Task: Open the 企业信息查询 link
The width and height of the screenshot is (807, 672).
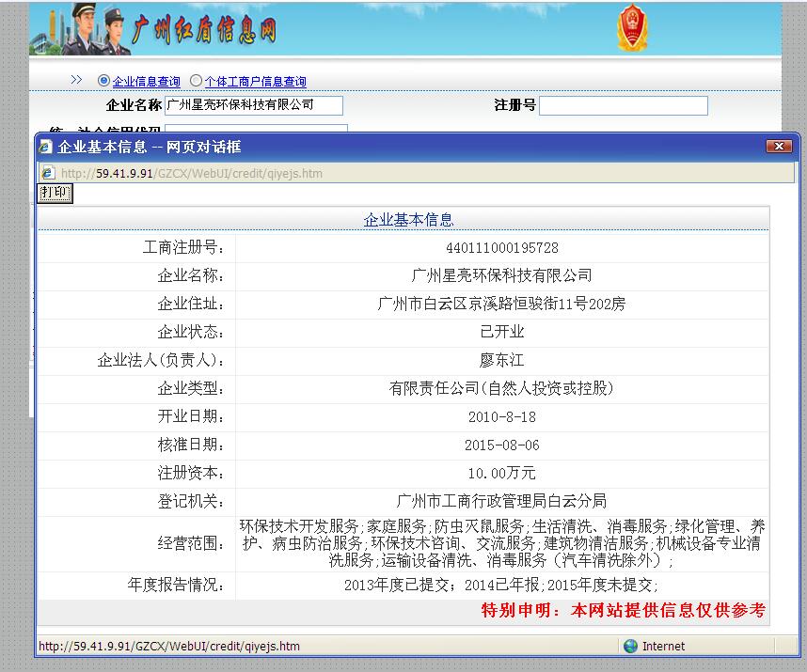Action: click(x=146, y=81)
